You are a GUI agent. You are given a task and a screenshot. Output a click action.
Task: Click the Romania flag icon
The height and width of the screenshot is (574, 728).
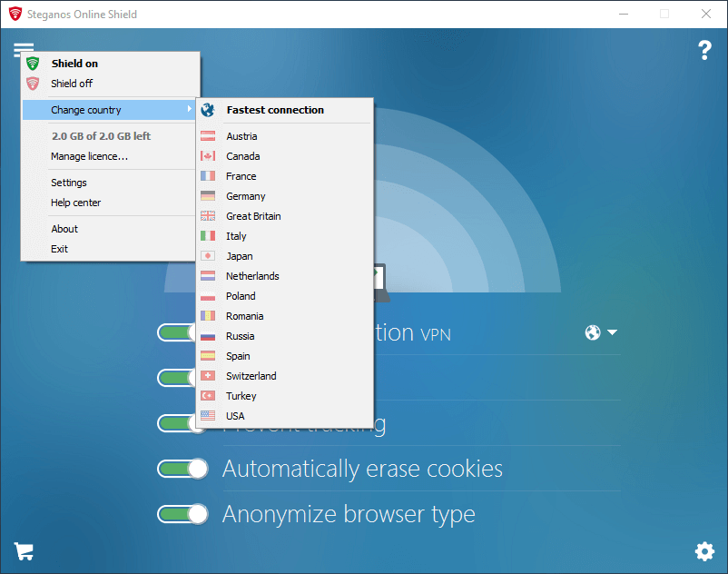pyautogui.click(x=208, y=316)
